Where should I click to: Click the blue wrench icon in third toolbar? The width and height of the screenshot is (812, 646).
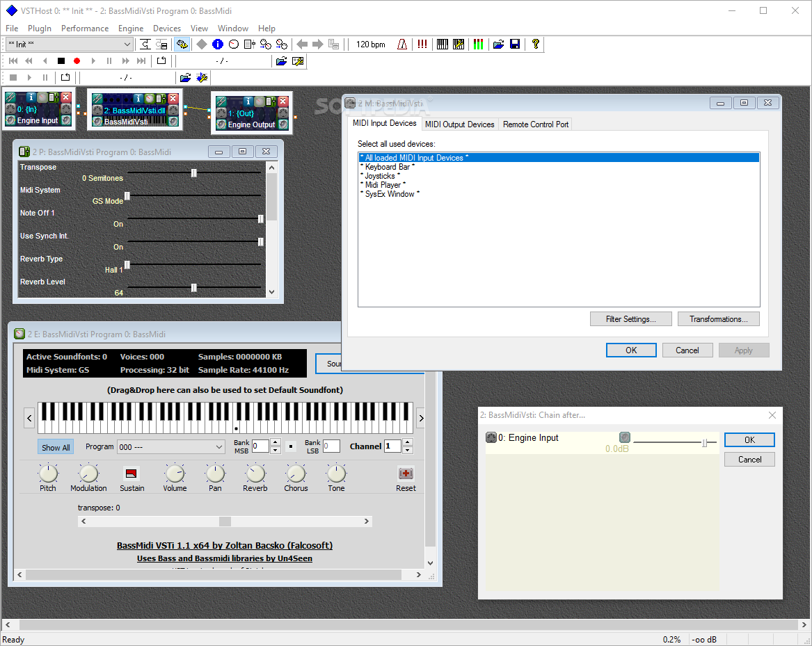click(202, 78)
